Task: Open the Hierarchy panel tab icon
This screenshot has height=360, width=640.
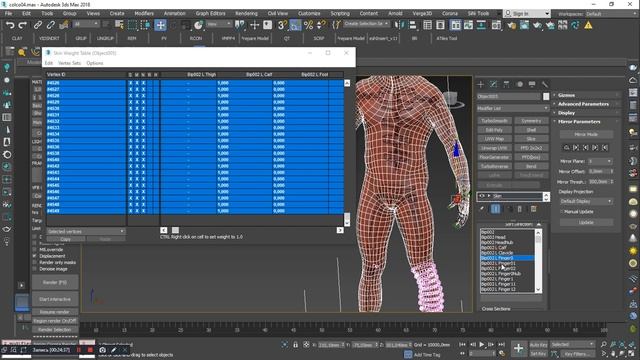Action: [506, 84]
